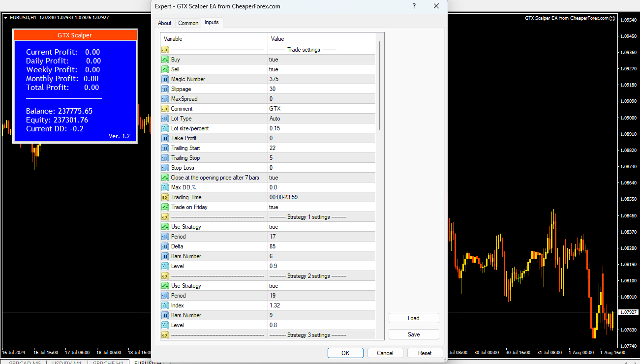The image size is (640, 364).
Task: Click the Comment string type icon
Action: 165,109
